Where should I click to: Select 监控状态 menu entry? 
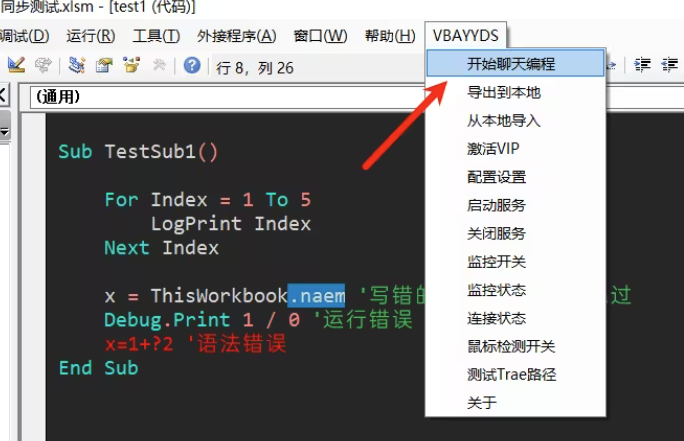click(516, 290)
